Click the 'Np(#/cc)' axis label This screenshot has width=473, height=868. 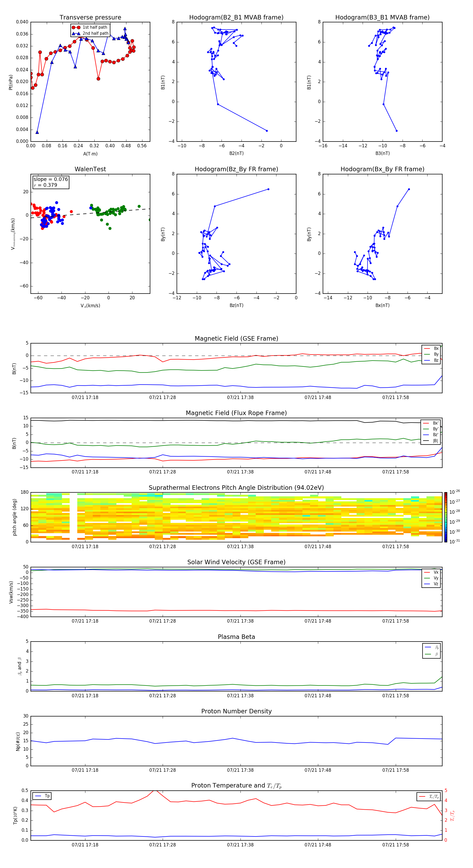coord(18,741)
